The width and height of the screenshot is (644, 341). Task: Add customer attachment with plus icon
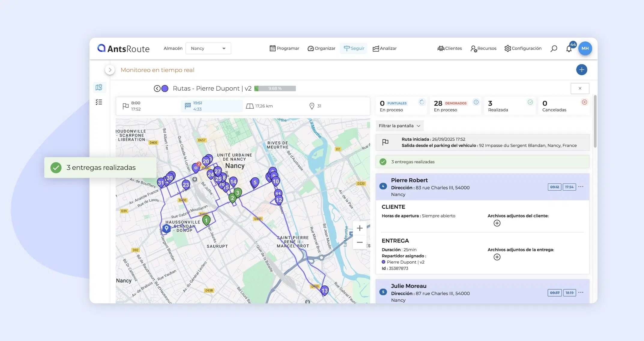[x=497, y=223]
